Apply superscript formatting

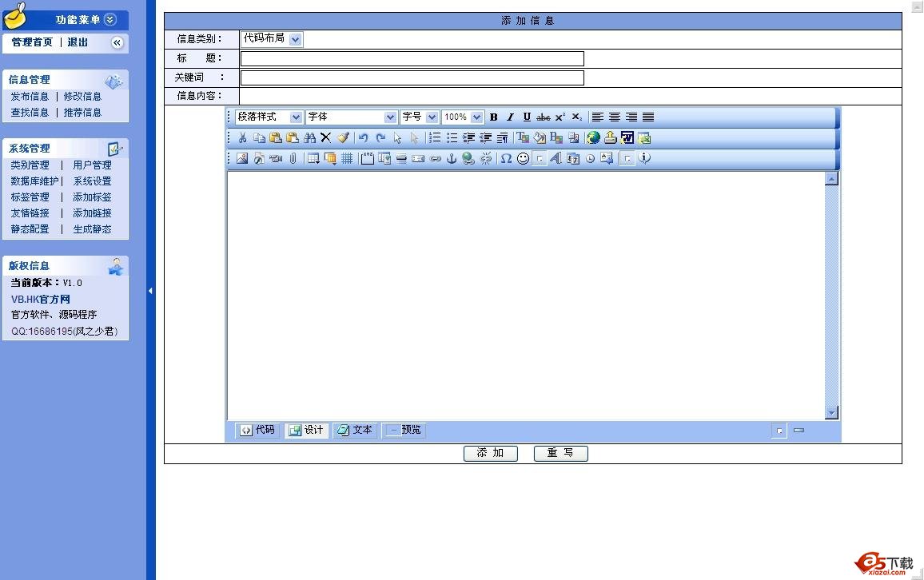pos(560,117)
